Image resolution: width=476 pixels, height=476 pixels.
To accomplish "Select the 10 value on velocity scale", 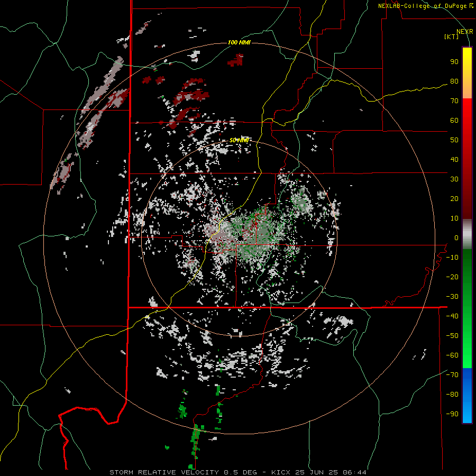I will point(454,218).
